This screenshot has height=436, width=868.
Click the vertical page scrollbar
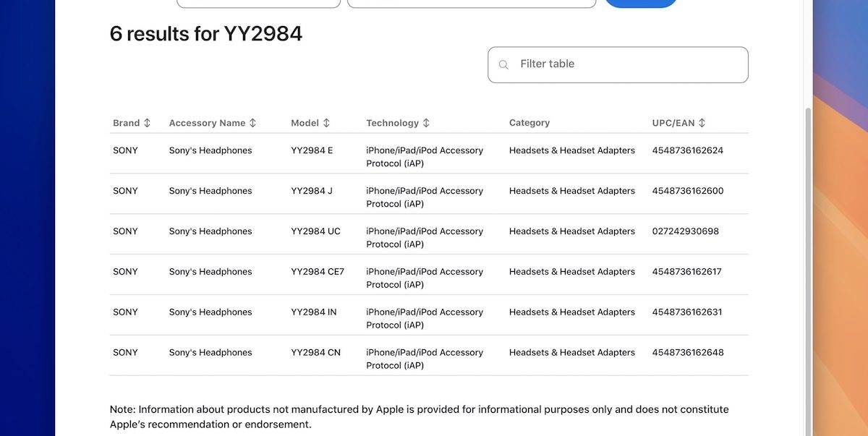pos(808,268)
